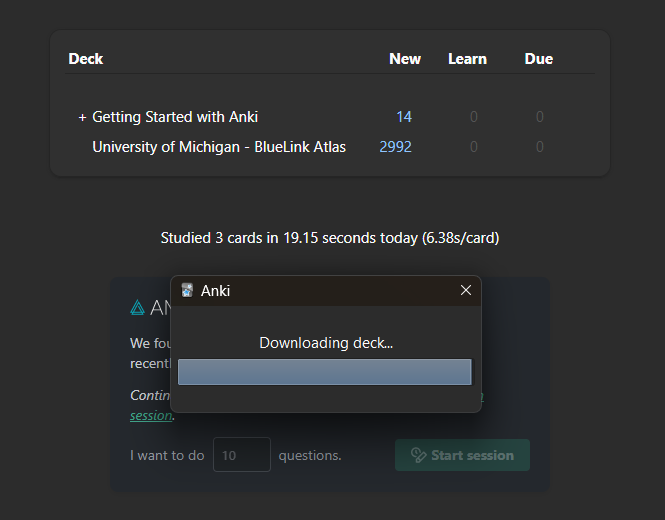Expand the Getting Started with Anki deck
This screenshot has height=520, width=665.
(82, 117)
